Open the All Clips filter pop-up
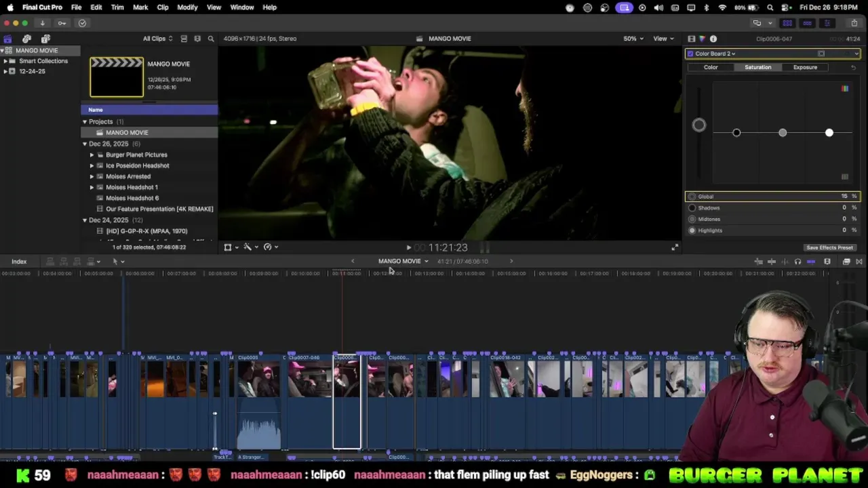868x488 pixels. pos(157,39)
